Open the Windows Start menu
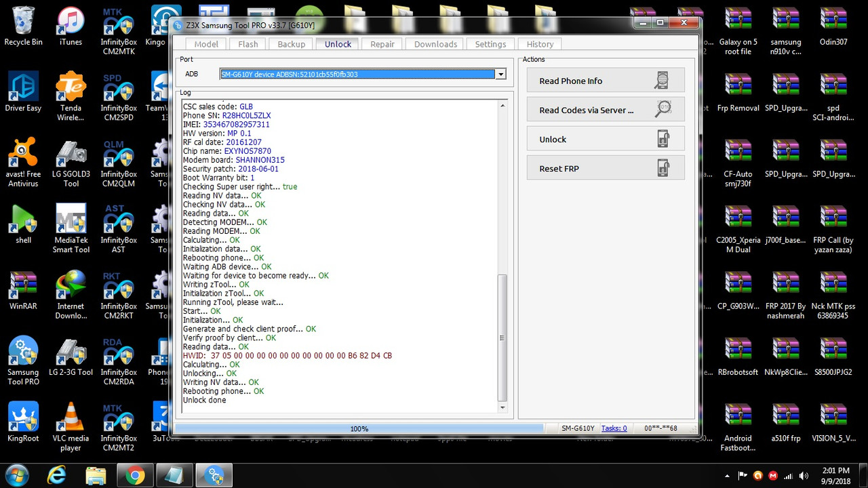The height and width of the screenshot is (488, 868). (16, 475)
